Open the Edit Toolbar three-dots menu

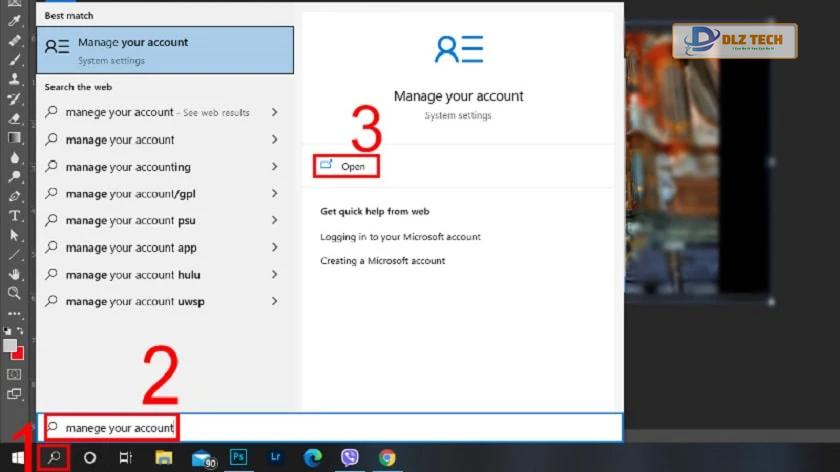tap(14, 314)
